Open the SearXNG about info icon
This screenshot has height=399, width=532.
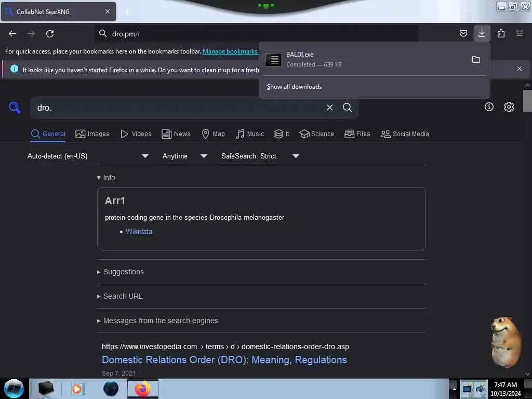point(489,107)
